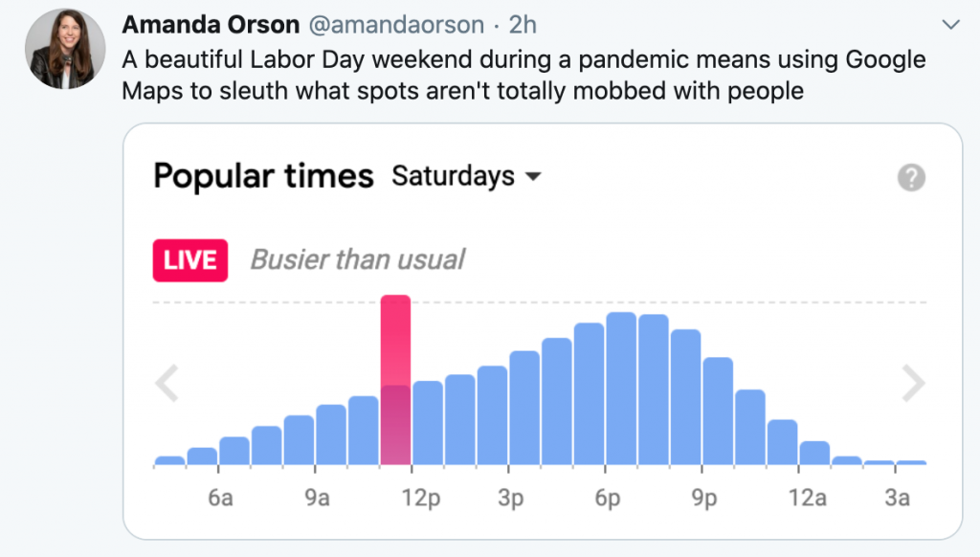980x557 pixels.
Task: Open the @amandaorson handle link
Action: pos(390,24)
